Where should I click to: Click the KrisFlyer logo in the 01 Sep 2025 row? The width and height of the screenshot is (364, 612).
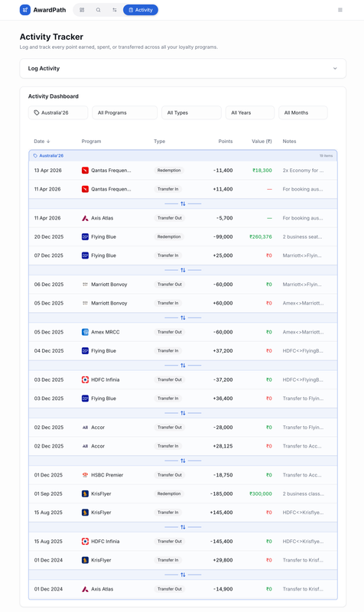[85, 493]
